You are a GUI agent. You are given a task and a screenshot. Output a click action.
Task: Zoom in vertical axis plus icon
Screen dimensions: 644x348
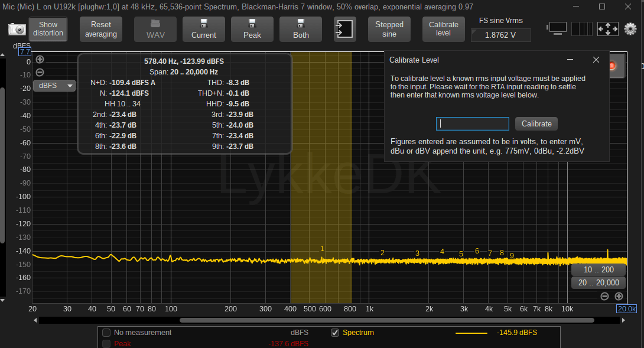click(x=40, y=60)
